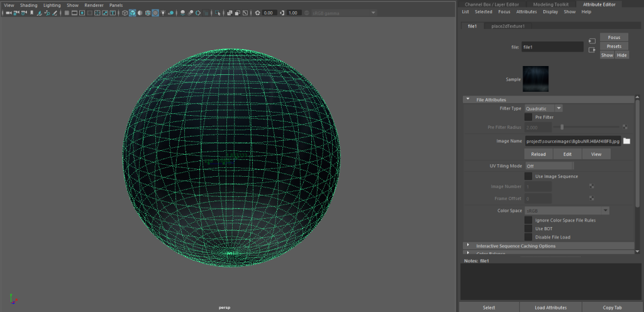This screenshot has height=312, width=644.
Task: Check the Use Image Sequence box
Action: pyautogui.click(x=528, y=176)
